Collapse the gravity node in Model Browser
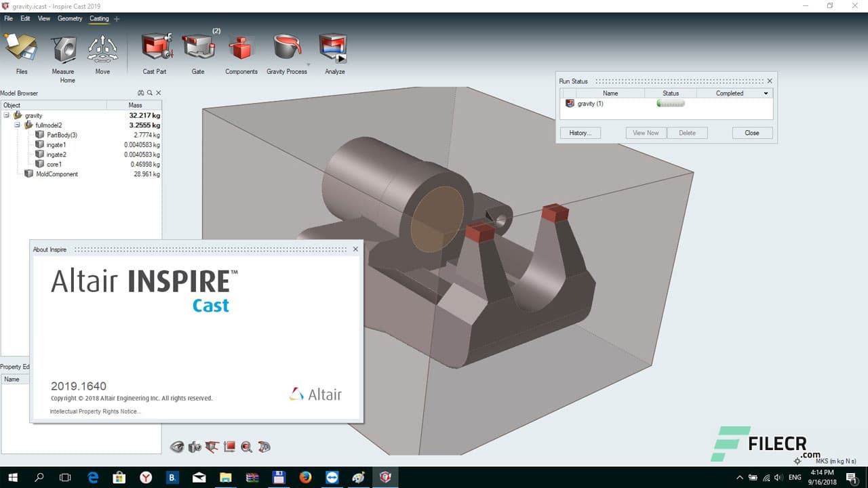 (x=6, y=115)
